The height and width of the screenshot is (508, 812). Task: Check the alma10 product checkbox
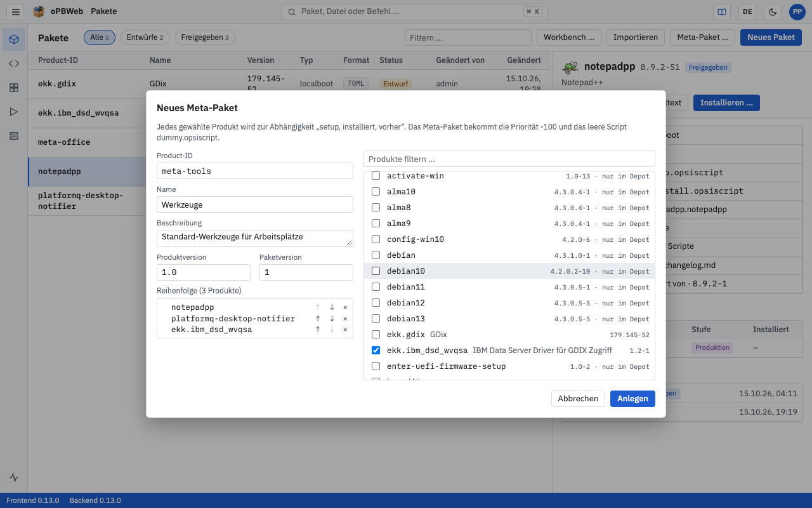pos(376,192)
